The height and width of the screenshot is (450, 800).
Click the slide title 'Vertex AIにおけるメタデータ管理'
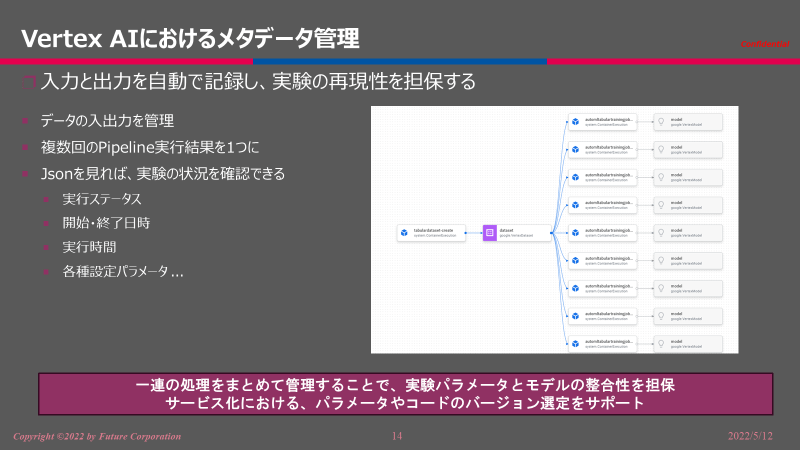190,38
